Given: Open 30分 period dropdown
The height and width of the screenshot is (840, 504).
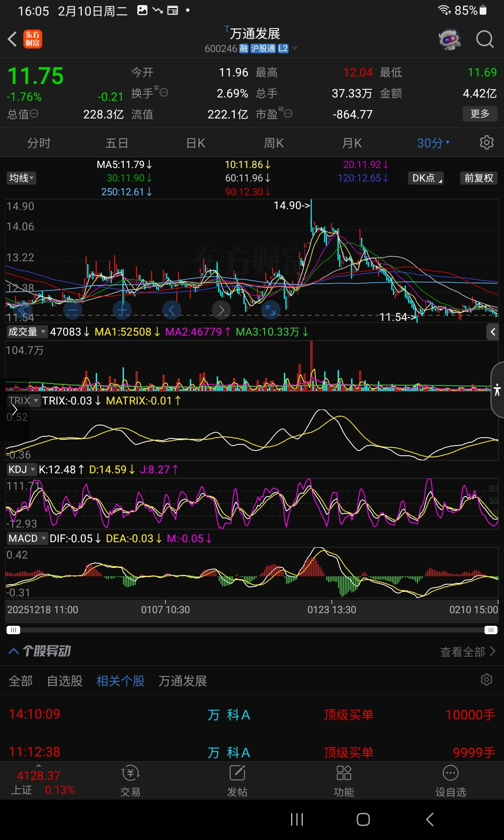Looking at the screenshot, I should pos(433,143).
